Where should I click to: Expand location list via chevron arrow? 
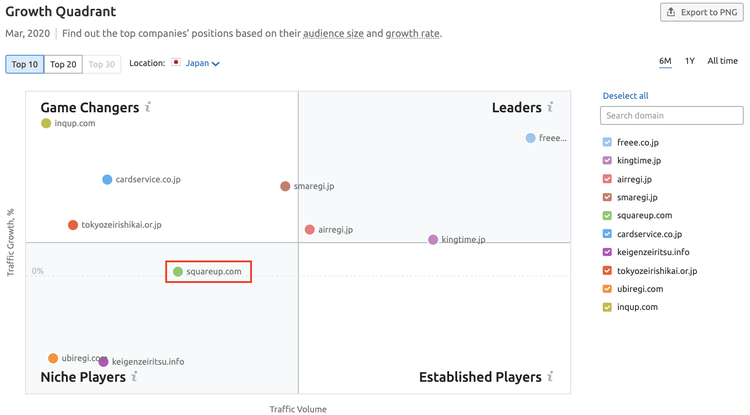coord(216,64)
